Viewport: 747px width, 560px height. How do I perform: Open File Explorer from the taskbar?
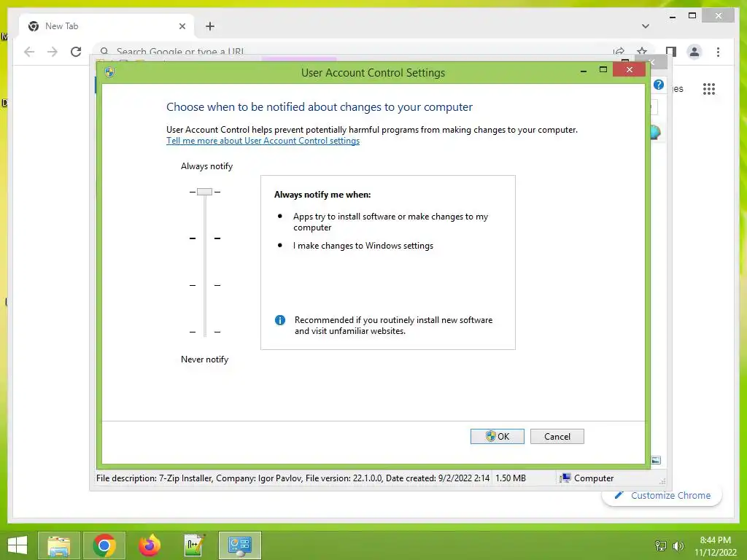[x=58, y=545]
